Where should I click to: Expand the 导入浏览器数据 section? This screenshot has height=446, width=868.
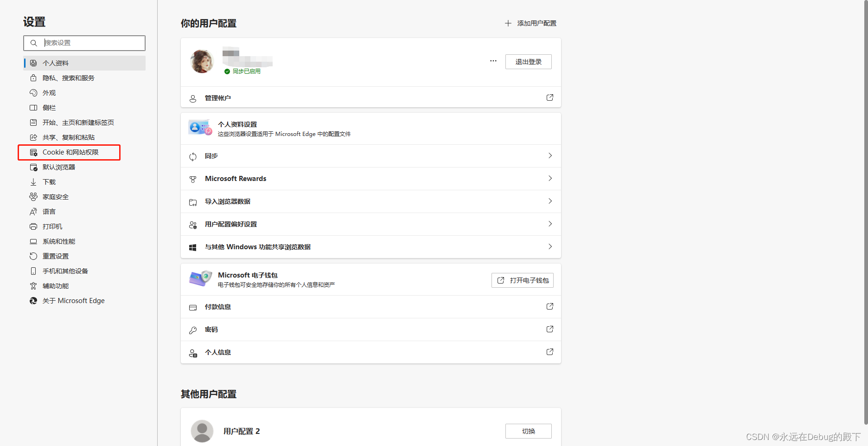549,201
